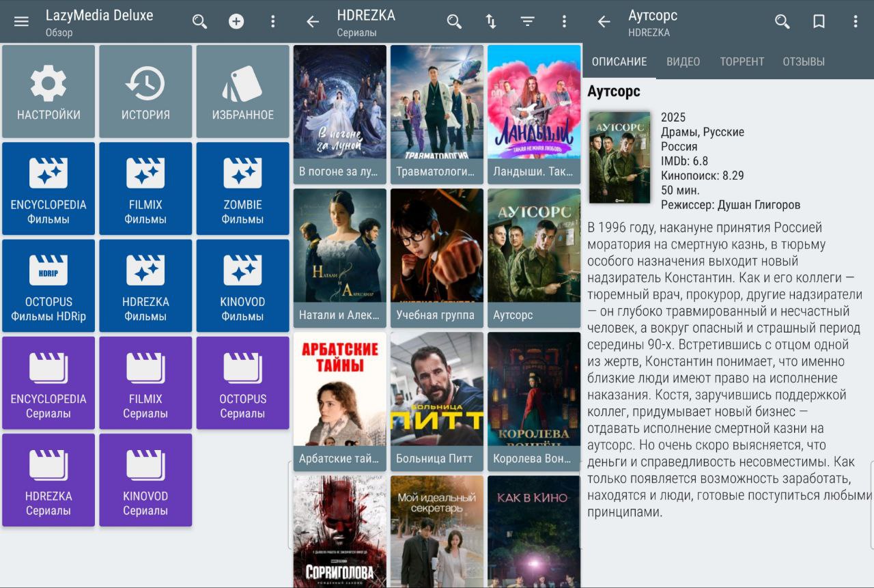874x588 pixels.
Task: Select the 'Драмы, Русские' genre line
Action: [x=703, y=132]
